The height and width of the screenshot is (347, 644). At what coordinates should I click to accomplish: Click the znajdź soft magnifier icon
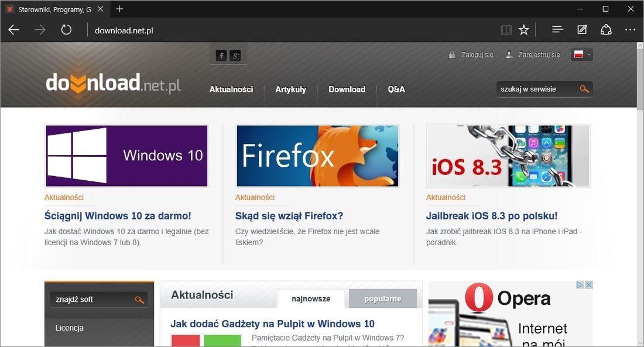140,300
